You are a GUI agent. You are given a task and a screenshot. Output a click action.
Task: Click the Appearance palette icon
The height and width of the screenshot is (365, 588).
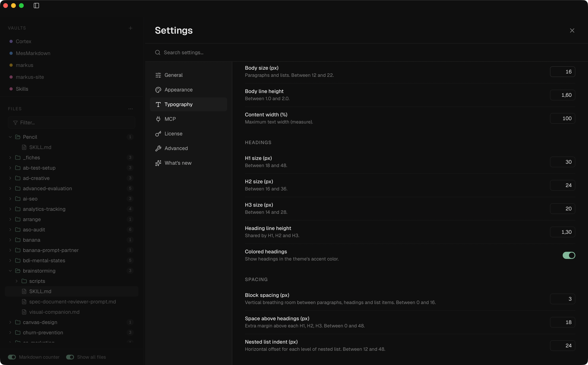pyautogui.click(x=158, y=90)
